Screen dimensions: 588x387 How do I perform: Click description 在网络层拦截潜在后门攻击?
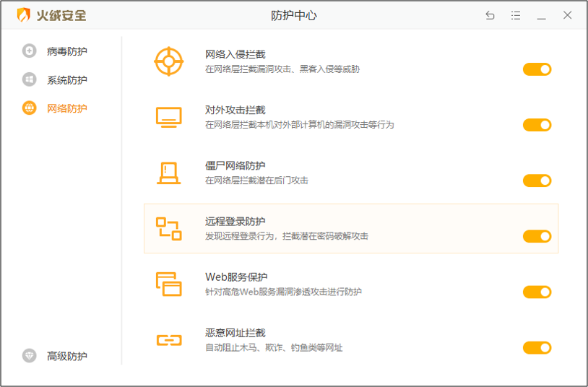(x=256, y=181)
